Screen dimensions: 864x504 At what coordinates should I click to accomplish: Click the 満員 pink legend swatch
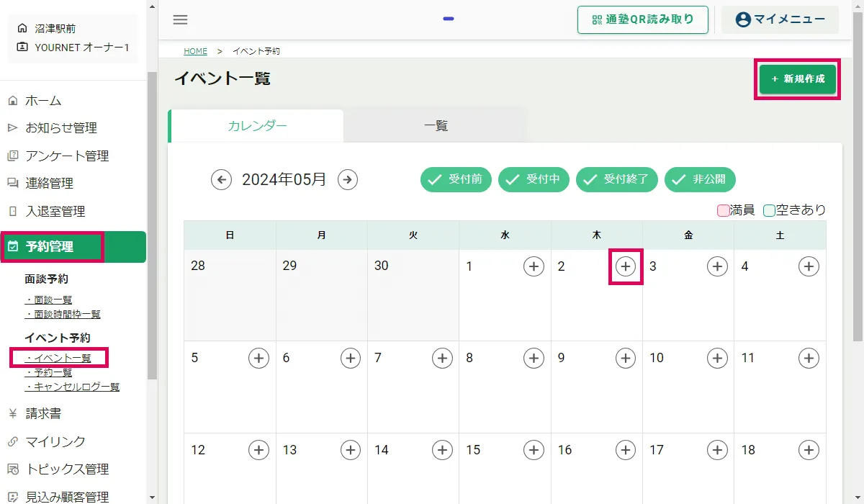pos(723,210)
